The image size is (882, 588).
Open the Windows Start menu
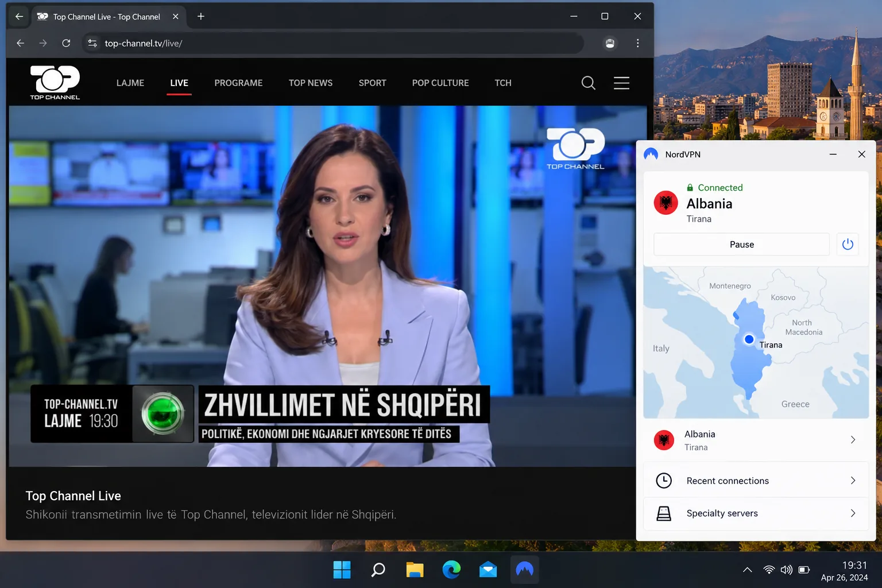pos(342,570)
